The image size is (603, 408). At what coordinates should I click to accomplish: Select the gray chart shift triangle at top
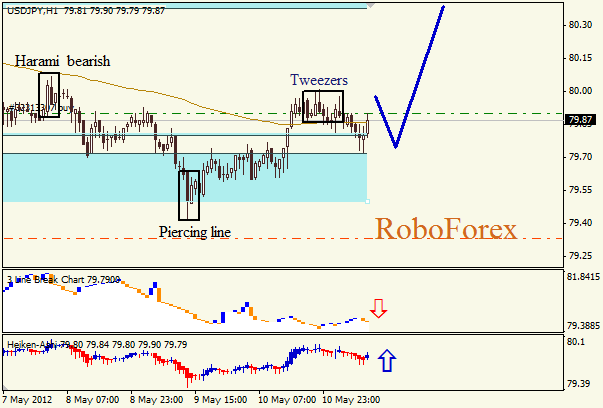pyautogui.click(x=371, y=5)
